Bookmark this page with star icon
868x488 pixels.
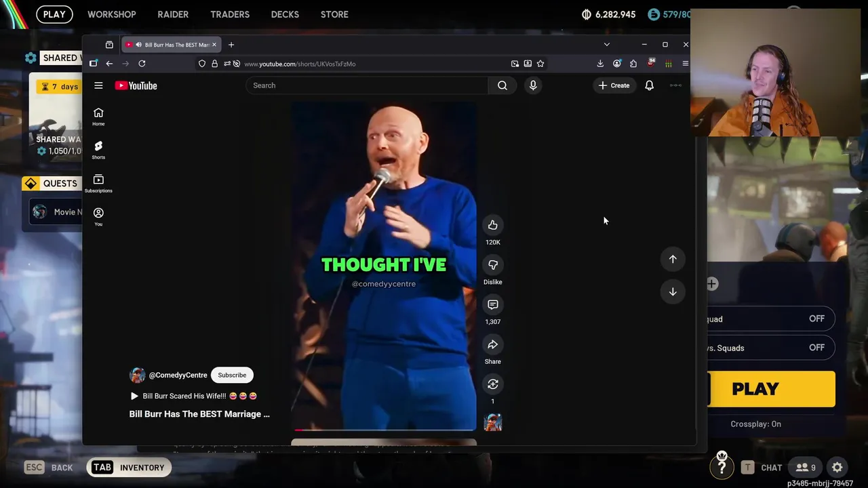(540, 64)
